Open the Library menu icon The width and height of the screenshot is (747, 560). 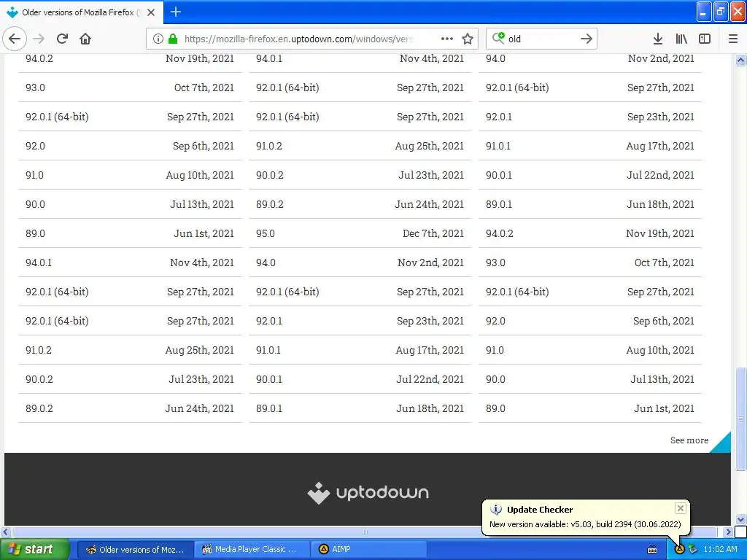[681, 39]
